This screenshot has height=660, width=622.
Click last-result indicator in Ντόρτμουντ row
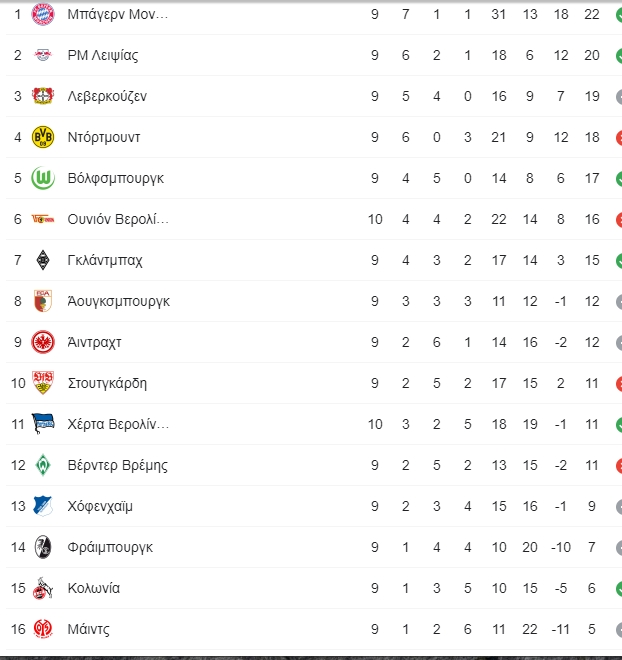coord(619,137)
